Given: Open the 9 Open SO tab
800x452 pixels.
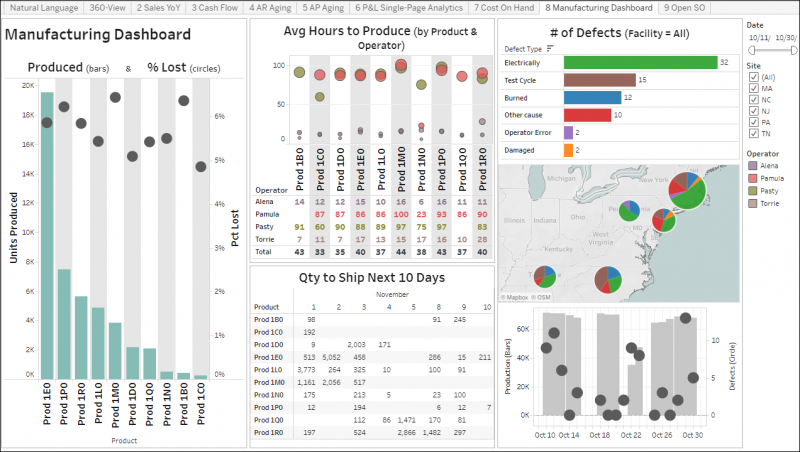Looking at the screenshot, I should click(x=684, y=8).
